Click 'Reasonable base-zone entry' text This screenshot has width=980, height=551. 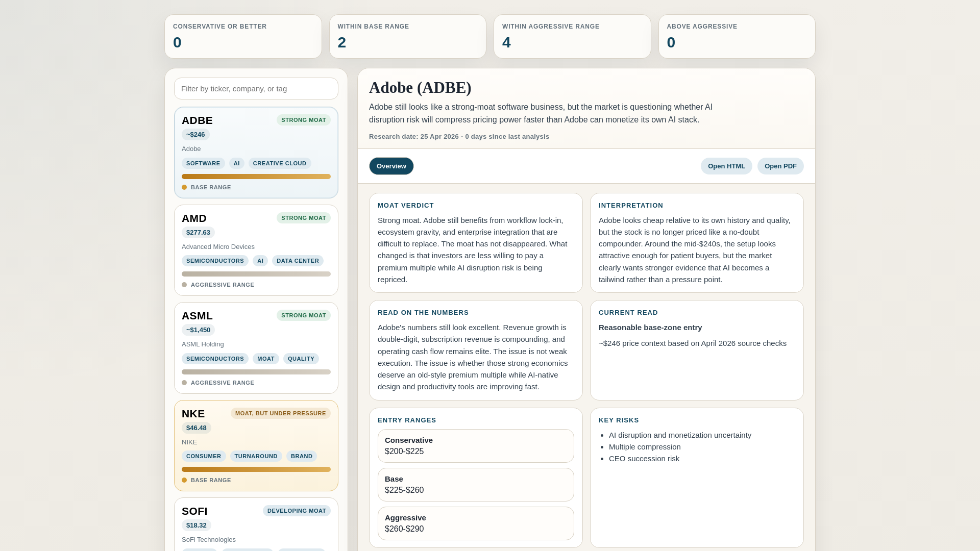click(650, 328)
